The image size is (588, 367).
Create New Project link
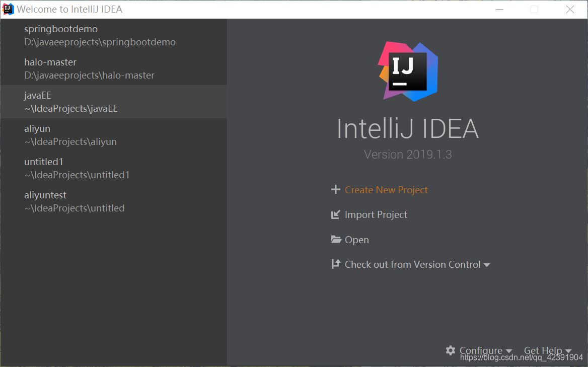click(x=386, y=190)
